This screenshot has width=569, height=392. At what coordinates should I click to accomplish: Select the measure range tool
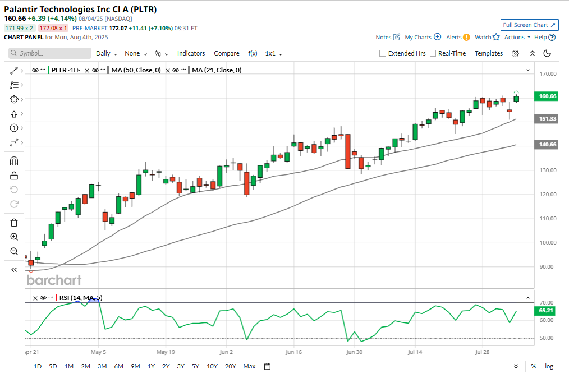14,142
